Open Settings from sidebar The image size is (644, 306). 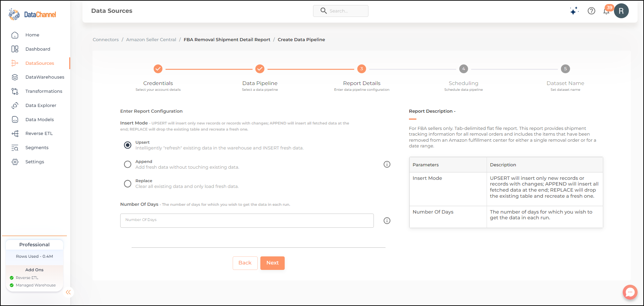[35, 162]
